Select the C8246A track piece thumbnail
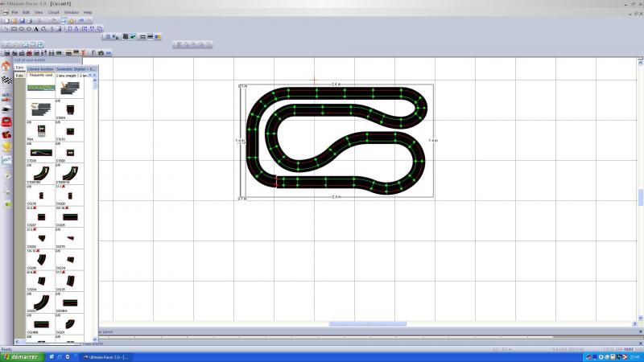 click(x=68, y=303)
